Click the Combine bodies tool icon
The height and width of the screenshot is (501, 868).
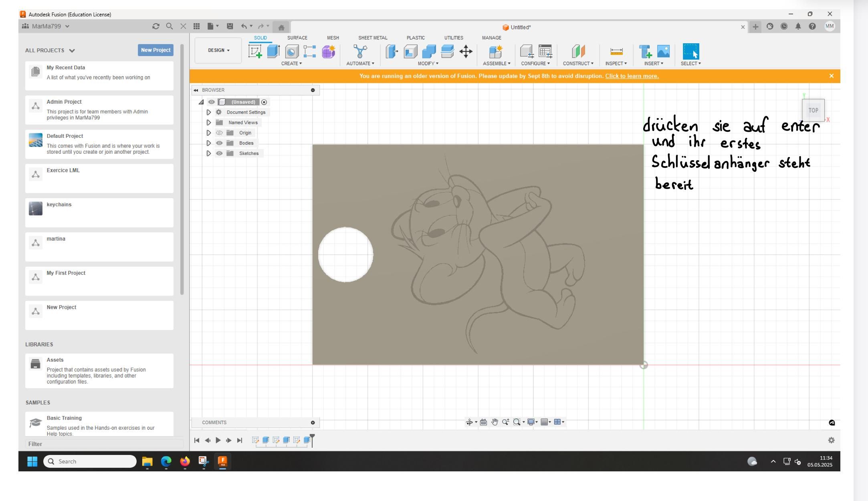tap(429, 52)
